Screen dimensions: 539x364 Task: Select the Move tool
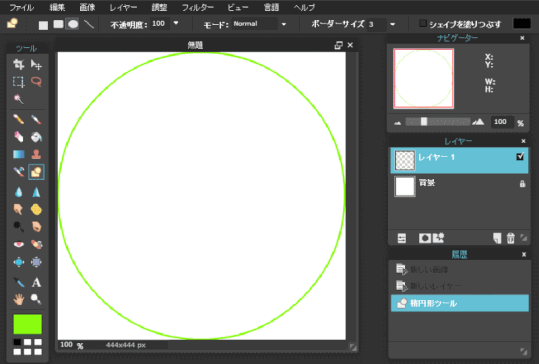click(x=36, y=64)
